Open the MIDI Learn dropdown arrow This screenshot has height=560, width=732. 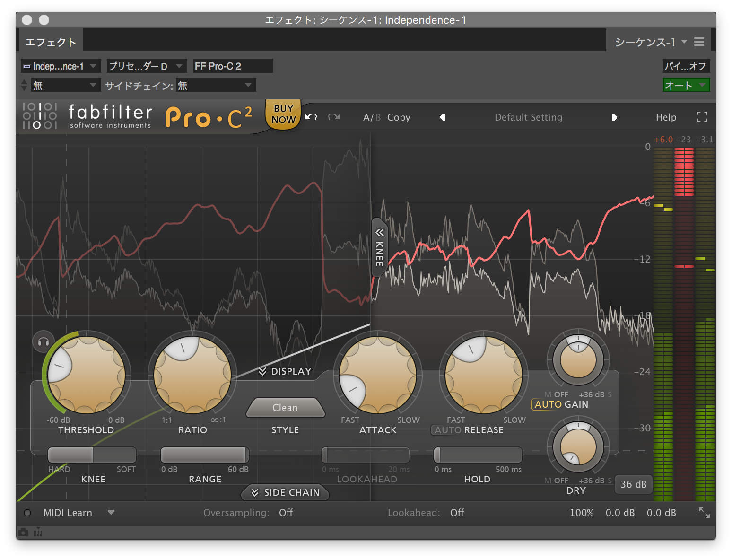click(x=111, y=512)
